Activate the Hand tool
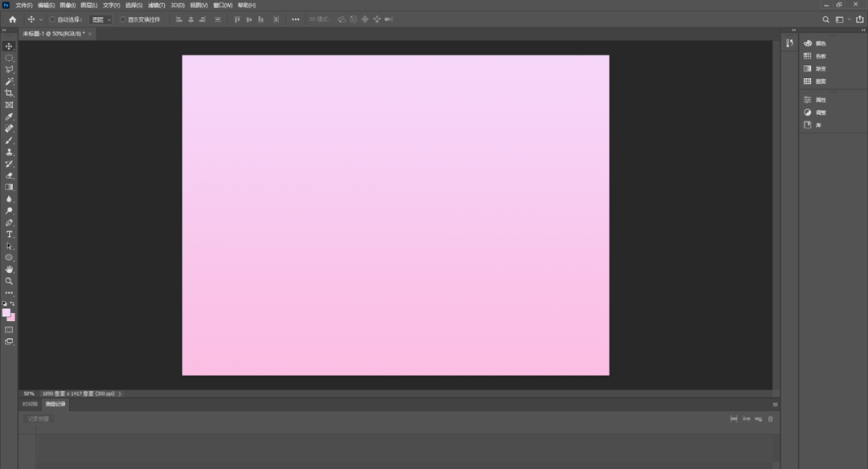The height and width of the screenshot is (469, 868). tap(10, 270)
